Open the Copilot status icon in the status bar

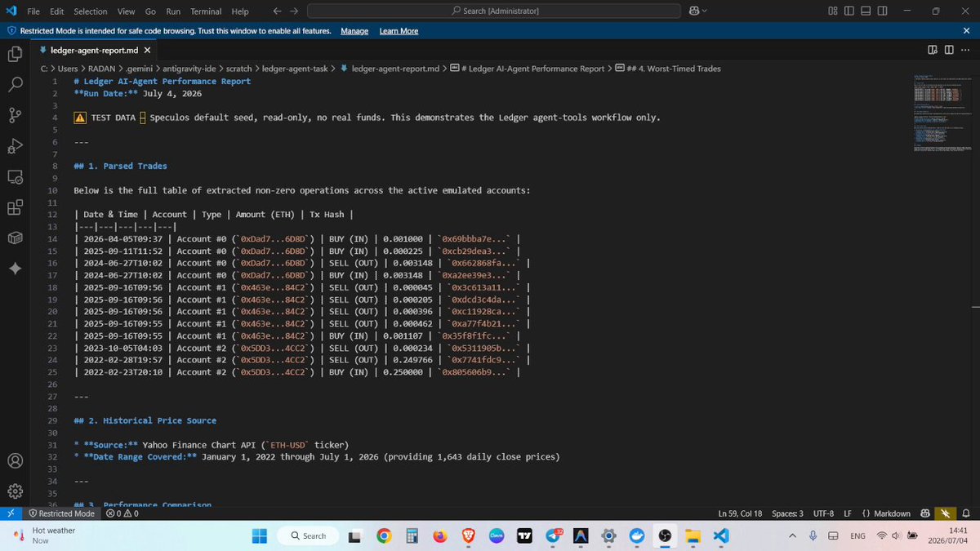tap(925, 513)
